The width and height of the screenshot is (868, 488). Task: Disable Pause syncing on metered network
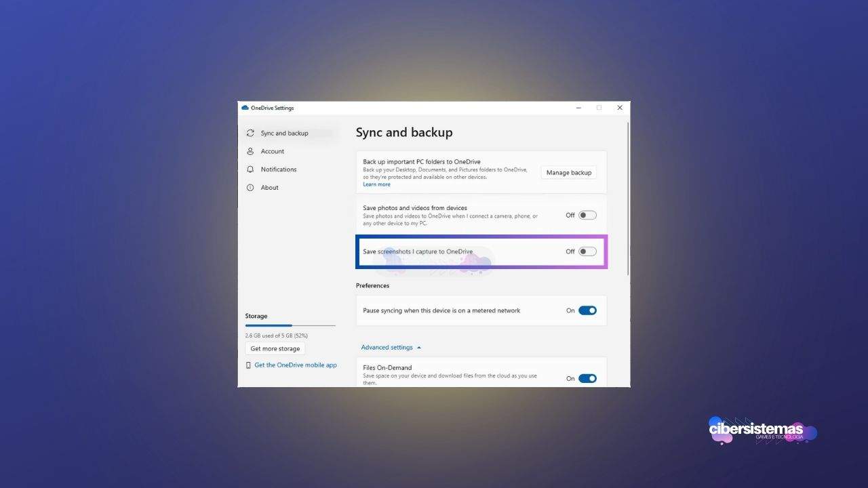(587, 310)
